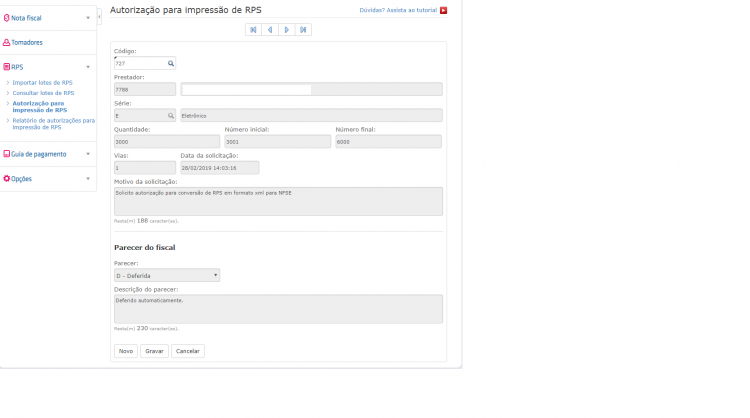750x418 pixels.
Task: Click the Quantidade field showing 3000
Action: pos(167,142)
